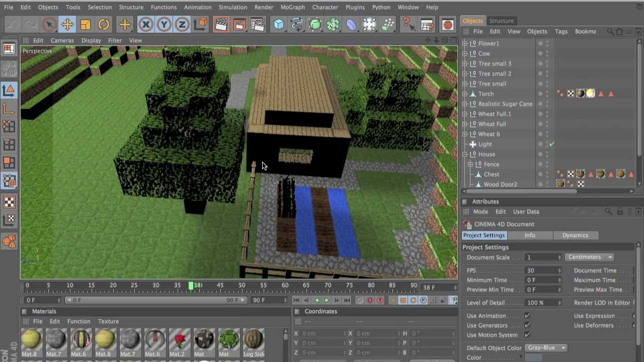Add a Cube primitive object
The image size is (644, 362).
[x=279, y=24]
